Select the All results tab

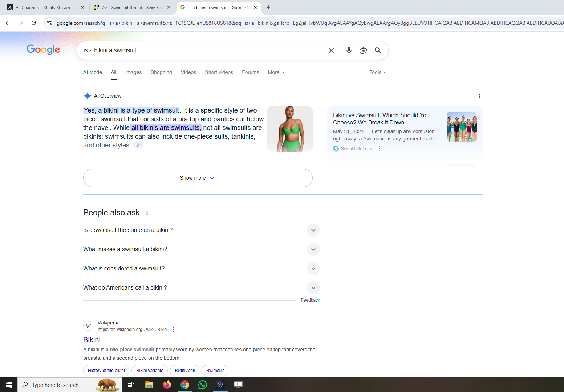pos(114,72)
